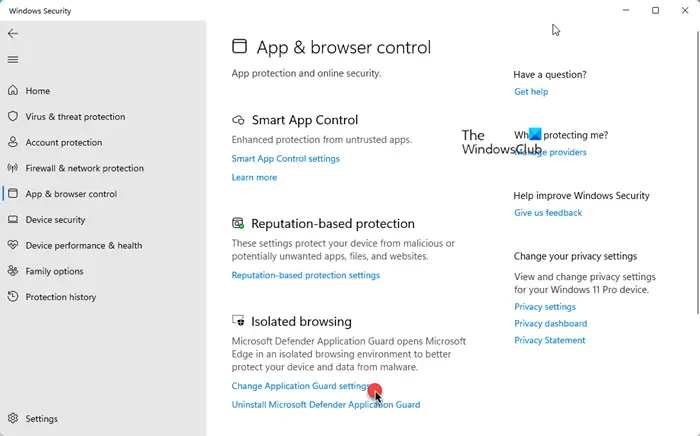Click the App & browser control header icon

tap(239, 46)
